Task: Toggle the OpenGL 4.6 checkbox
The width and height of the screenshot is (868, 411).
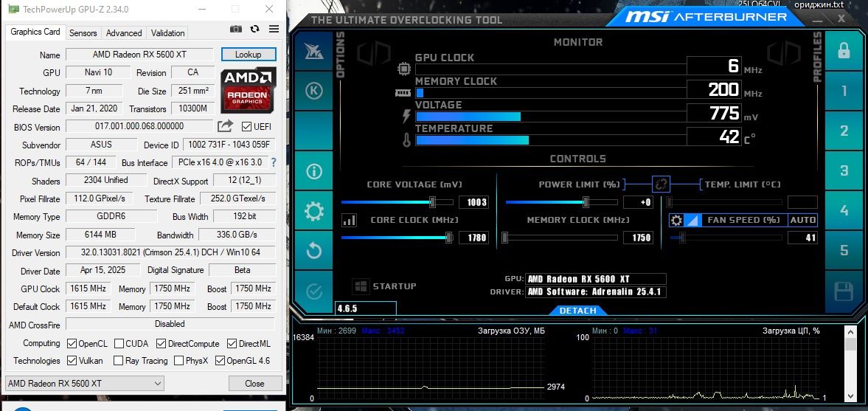Action: [220, 361]
